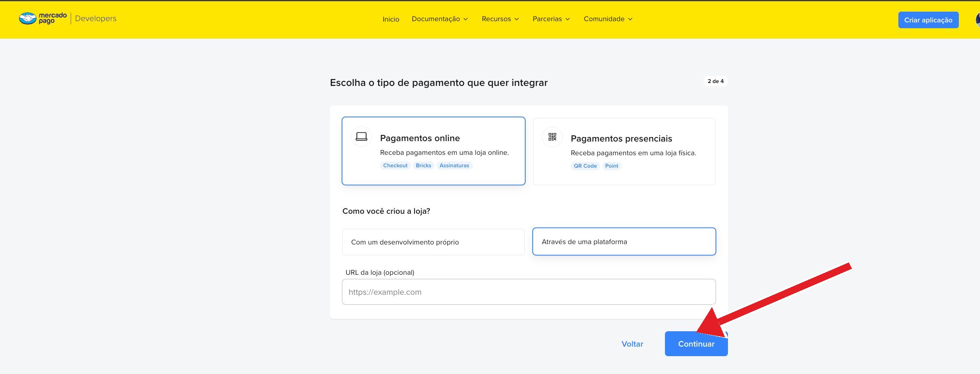Expand the Documentação dropdown menu
980x374 pixels.
[x=440, y=19]
